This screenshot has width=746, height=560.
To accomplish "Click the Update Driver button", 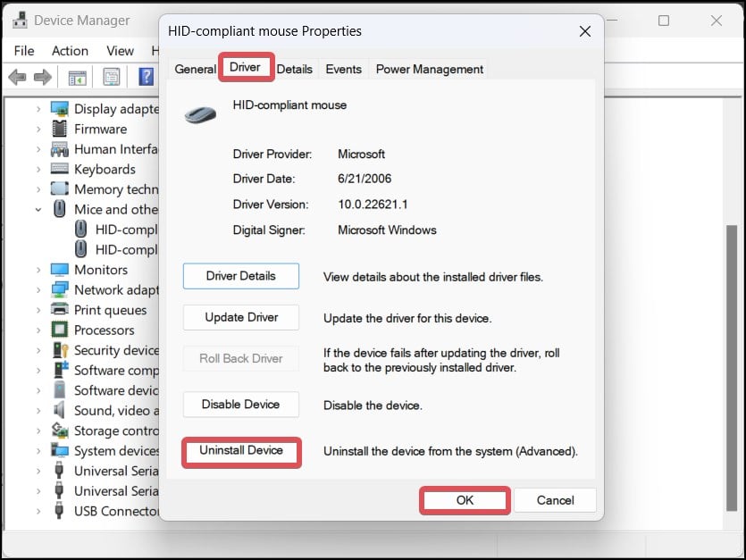I will click(x=240, y=317).
